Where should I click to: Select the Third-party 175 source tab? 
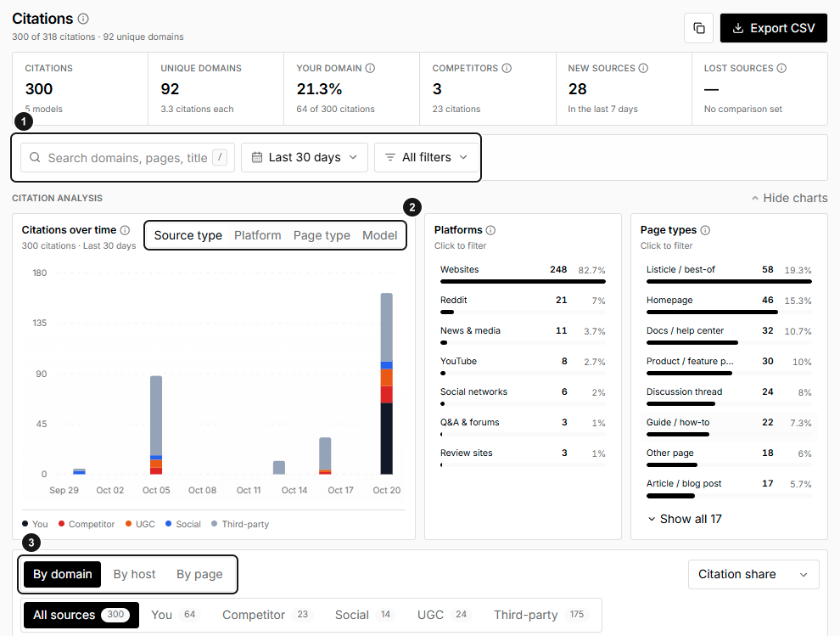point(540,615)
